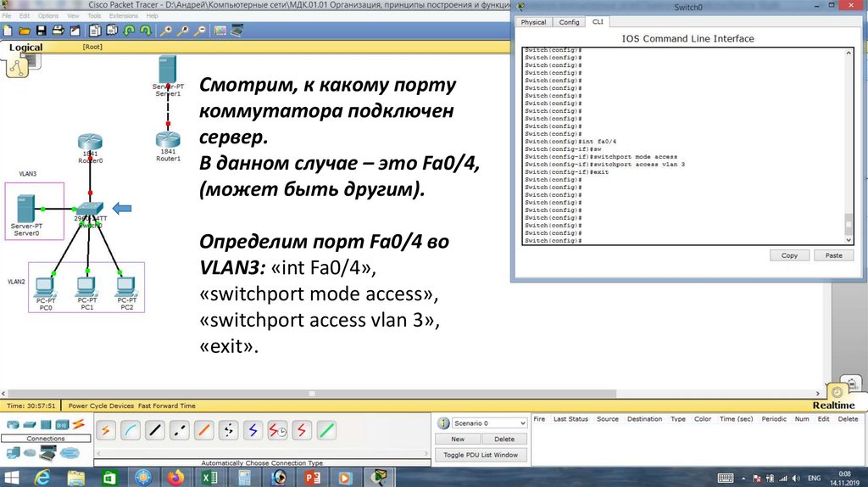Select Router0 in the topology
The image size is (868, 487).
pos(90,143)
